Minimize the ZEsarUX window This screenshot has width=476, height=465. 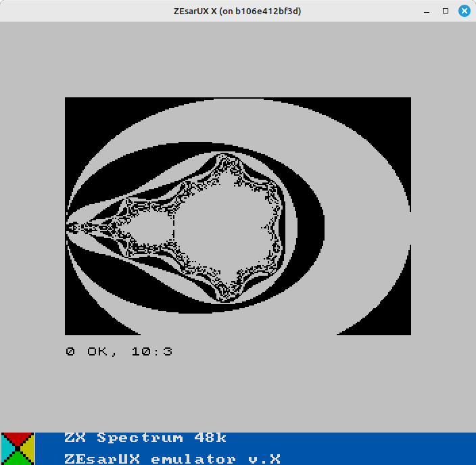(x=427, y=11)
